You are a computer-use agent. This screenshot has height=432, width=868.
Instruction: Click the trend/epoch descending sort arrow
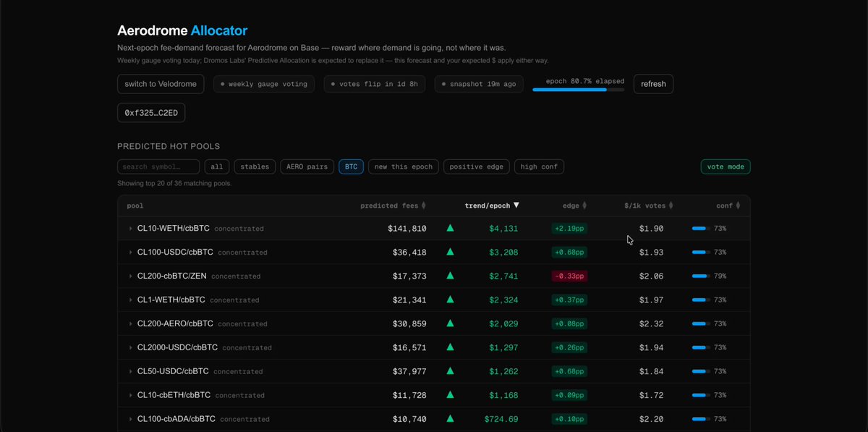(516, 206)
